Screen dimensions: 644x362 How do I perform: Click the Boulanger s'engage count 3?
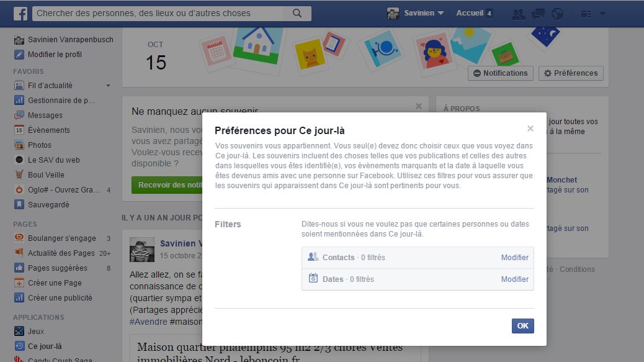109,238
